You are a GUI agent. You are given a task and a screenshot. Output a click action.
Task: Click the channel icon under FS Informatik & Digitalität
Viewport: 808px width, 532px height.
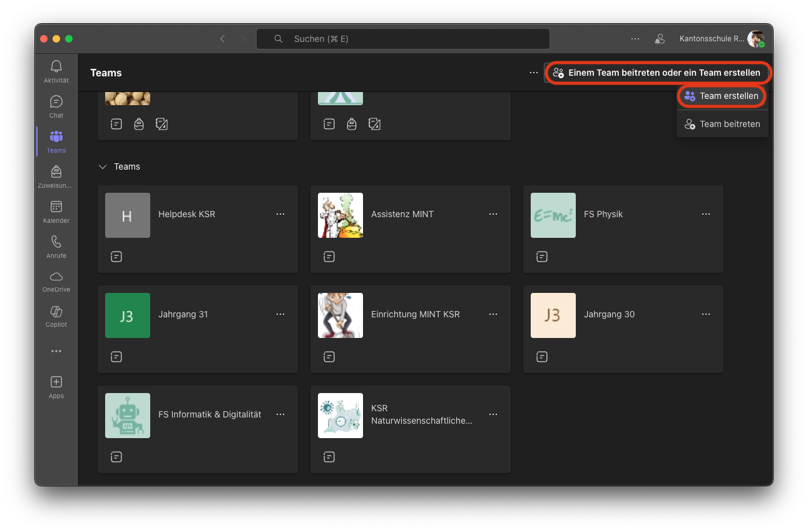(116, 457)
